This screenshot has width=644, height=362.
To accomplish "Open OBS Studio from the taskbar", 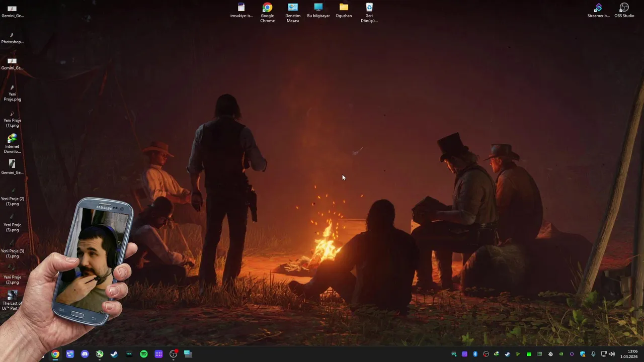I will (x=174, y=354).
